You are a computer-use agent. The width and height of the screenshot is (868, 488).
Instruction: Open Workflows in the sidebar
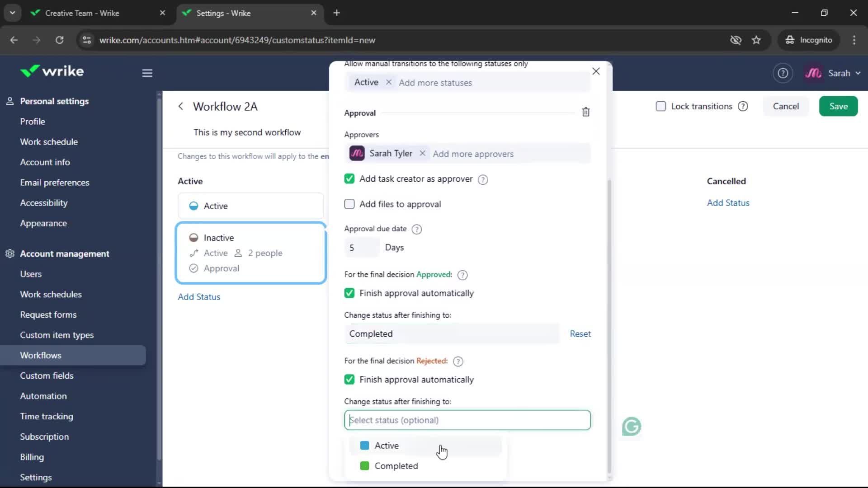[x=73, y=355]
